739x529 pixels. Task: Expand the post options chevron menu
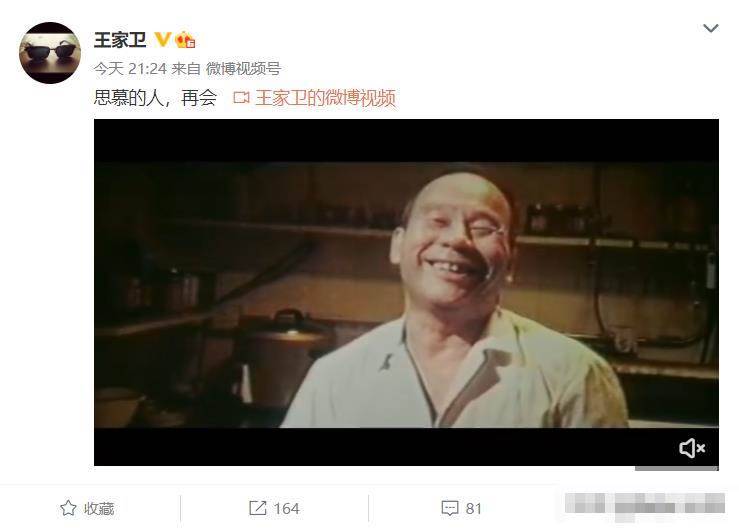pos(710,28)
